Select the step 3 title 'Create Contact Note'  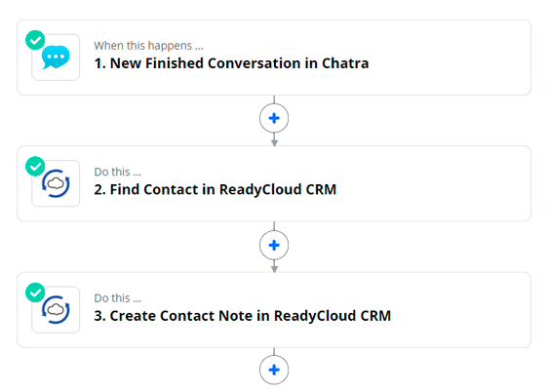click(181, 316)
